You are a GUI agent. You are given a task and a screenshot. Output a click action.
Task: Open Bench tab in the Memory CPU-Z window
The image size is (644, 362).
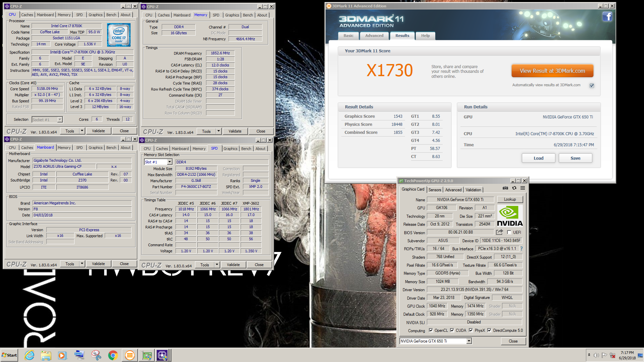coord(248,15)
